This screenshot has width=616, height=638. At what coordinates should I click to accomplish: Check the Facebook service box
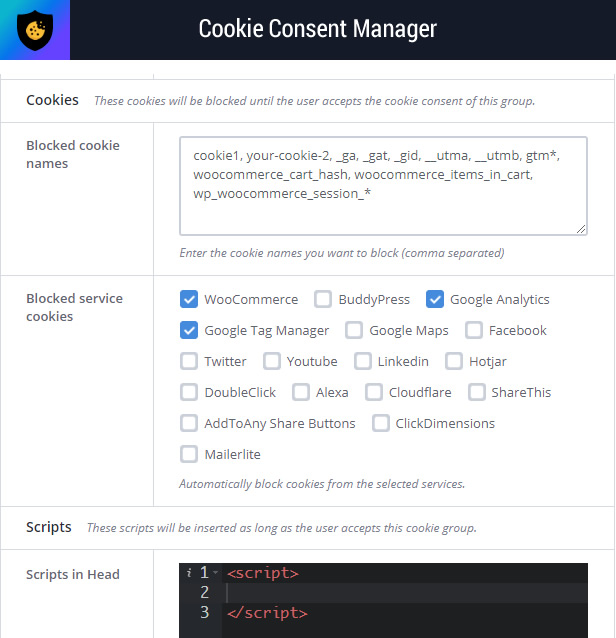point(474,330)
